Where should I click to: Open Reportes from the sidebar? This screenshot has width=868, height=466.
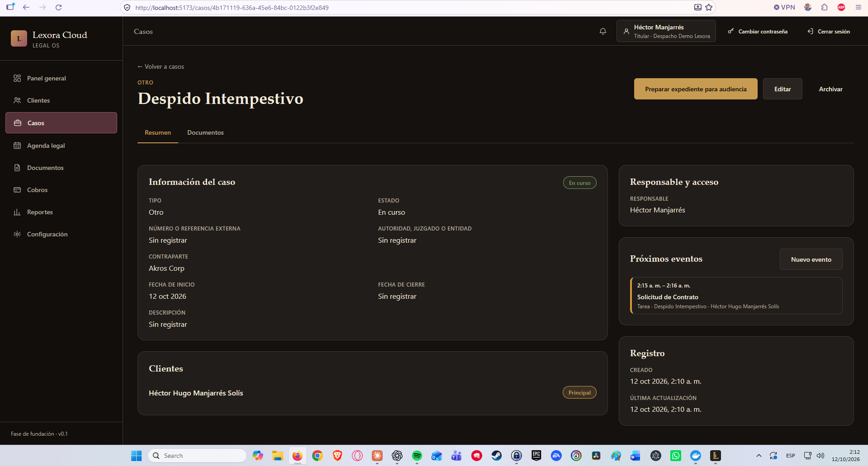click(x=61, y=212)
